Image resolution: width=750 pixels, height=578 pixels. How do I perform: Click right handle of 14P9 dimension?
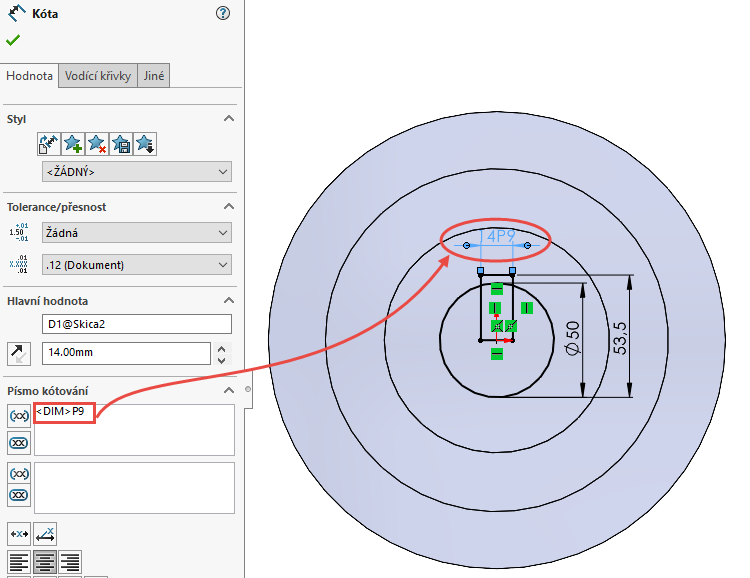[528, 245]
